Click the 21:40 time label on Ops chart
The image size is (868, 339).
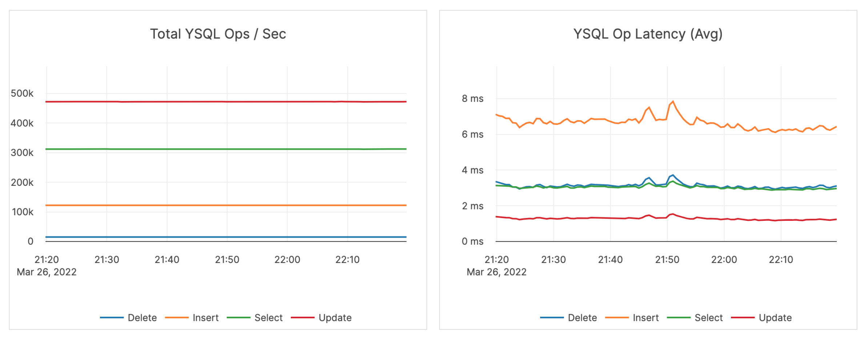[x=167, y=260]
